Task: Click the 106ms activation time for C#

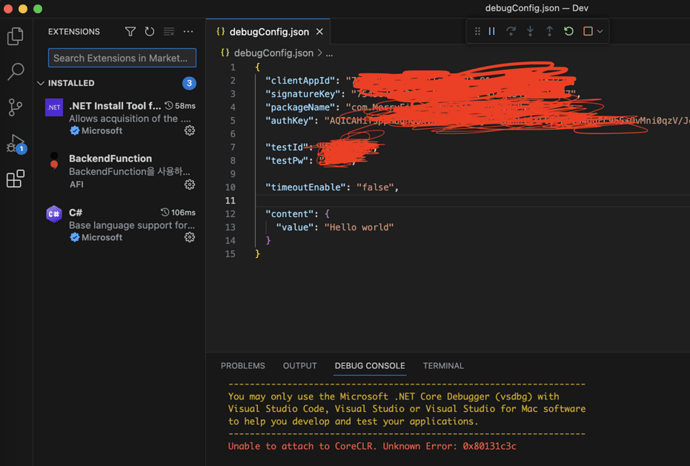Action: click(183, 213)
